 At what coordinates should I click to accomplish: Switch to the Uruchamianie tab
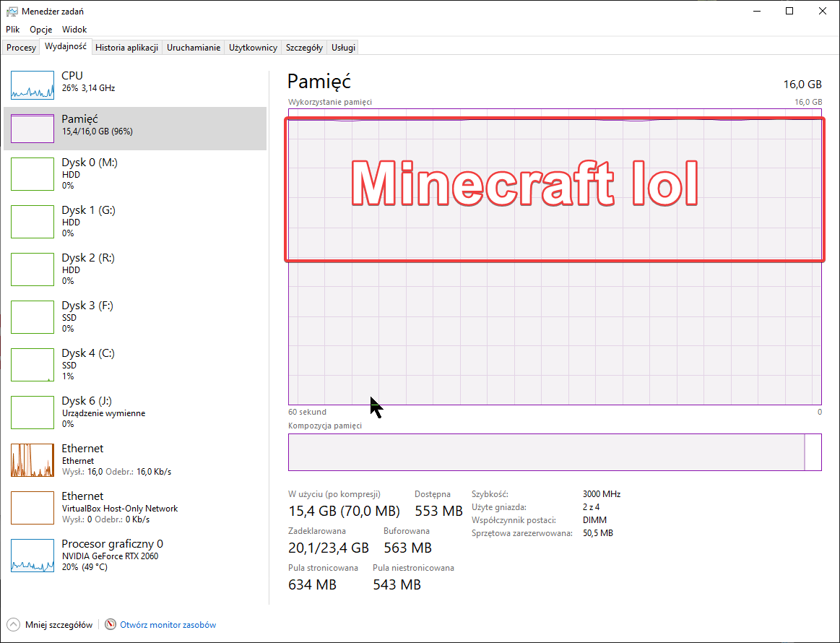(x=194, y=48)
